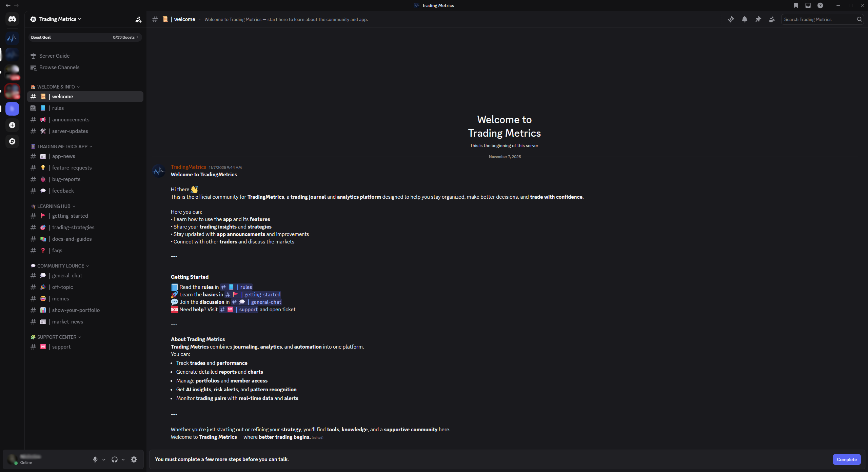The image size is (868, 472).
Task: Open the announcements channel
Action: coord(85,120)
